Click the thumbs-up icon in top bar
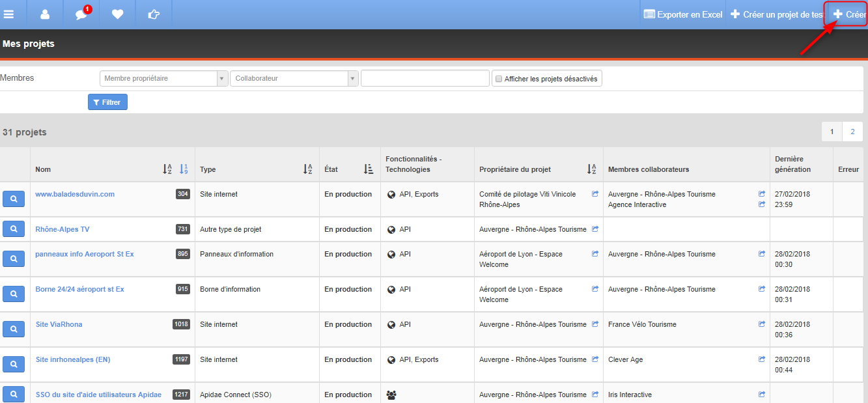 (154, 14)
